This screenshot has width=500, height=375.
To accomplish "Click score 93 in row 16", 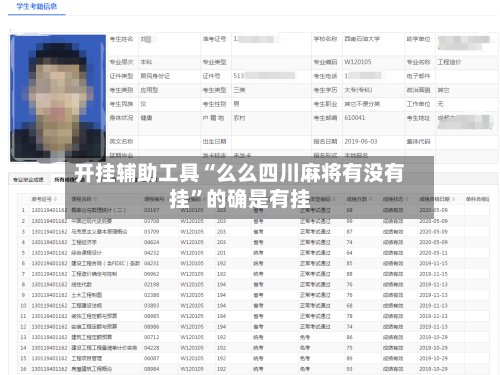I will tap(349, 369).
